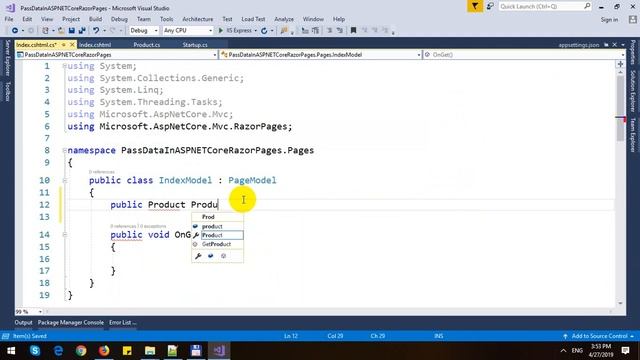The image size is (640, 360).
Task: Click the vertical scrollbar thumb of the editor
Action: coord(620,108)
